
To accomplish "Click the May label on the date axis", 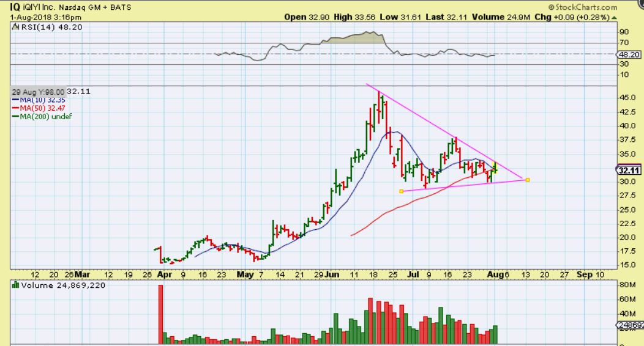I will [245, 274].
